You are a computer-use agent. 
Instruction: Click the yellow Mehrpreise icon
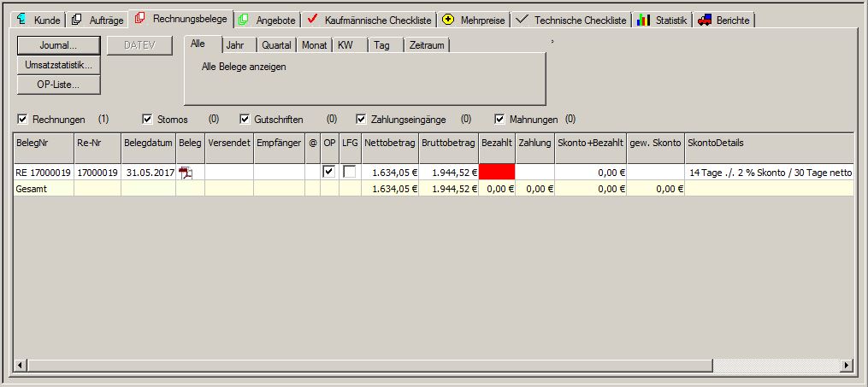[448, 20]
